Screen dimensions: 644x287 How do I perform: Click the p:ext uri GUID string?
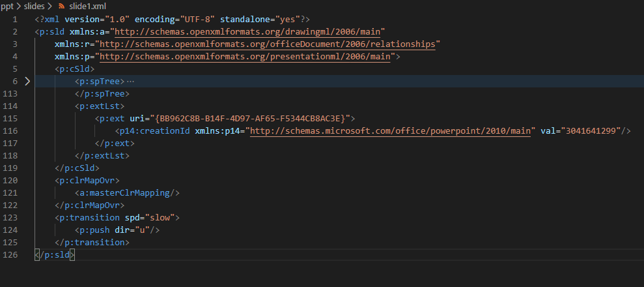coord(254,118)
